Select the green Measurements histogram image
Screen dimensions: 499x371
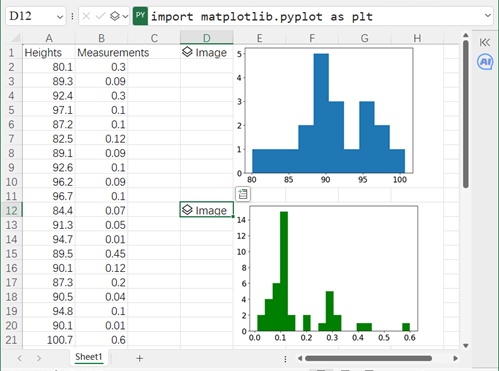tap(327, 274)
